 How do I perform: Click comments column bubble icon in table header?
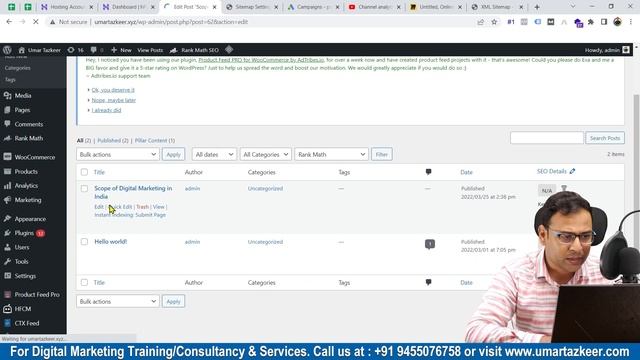tap(428, 172)
